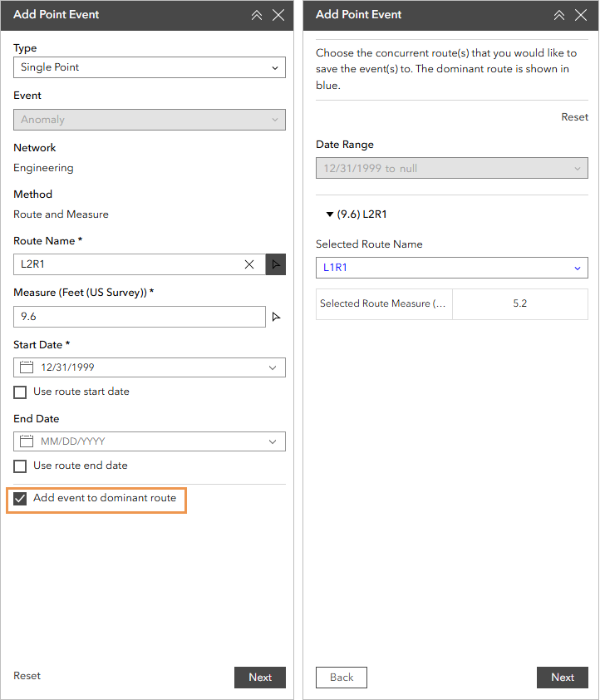600x700 pixels.
Task: Open the Type dropdown Single Point
Action: (150, 67)
